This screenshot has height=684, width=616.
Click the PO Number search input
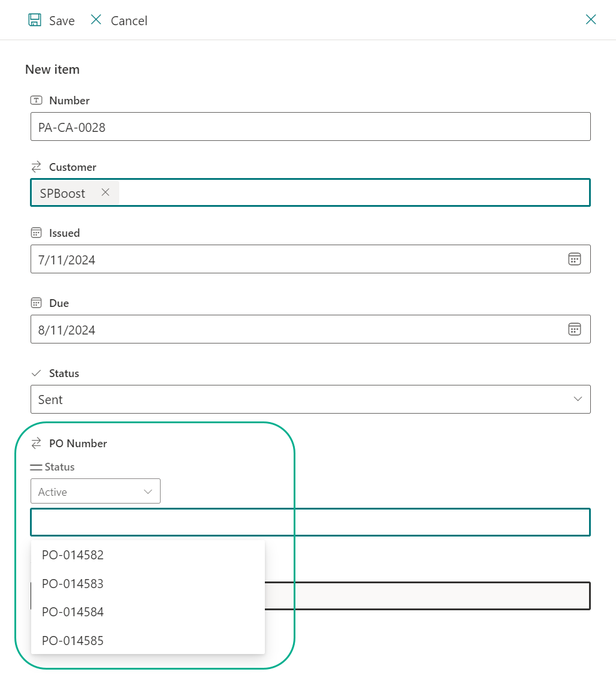coord(310,522)
